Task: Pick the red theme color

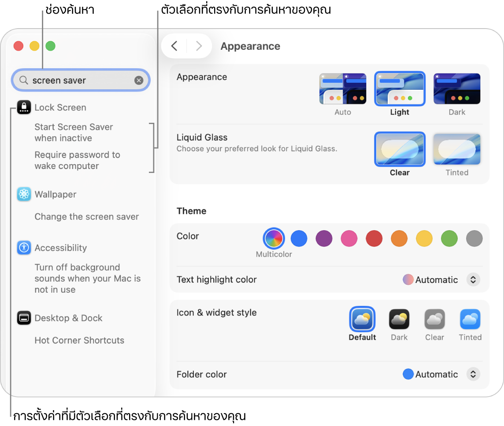Action: pos(374,239)
